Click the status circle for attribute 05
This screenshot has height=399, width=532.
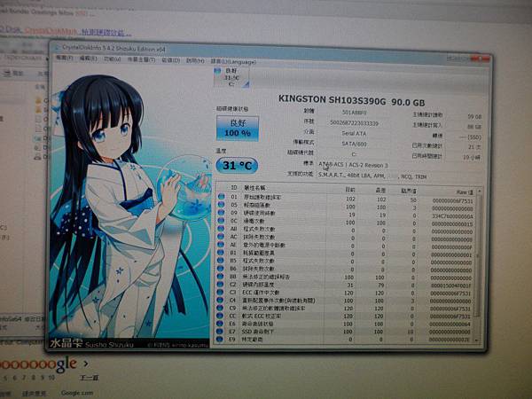click(x=221, y=204)
